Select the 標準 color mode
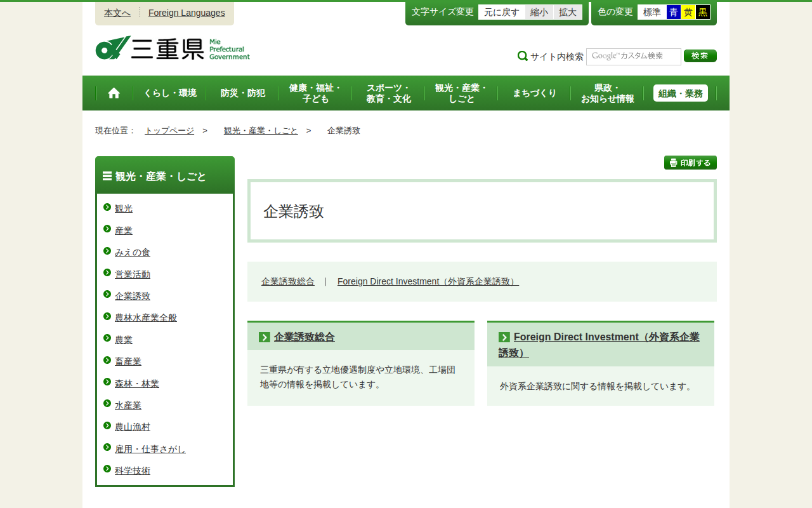Screen dimensions: 812x508 click(x=652, y=12)
